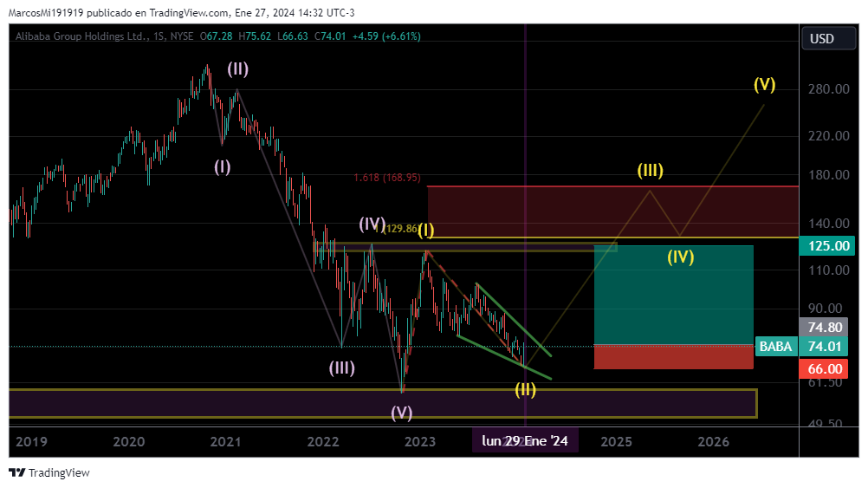The image size is (868, 488).
Task: Click the 'lun 29 Ene '24' date marker
Action: [525, 441]
